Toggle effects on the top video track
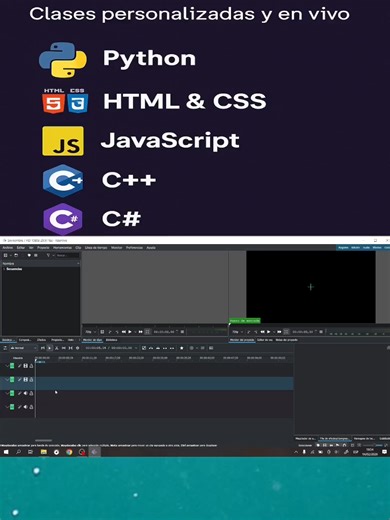The image size is (390, 520). (x=20, y=366)
